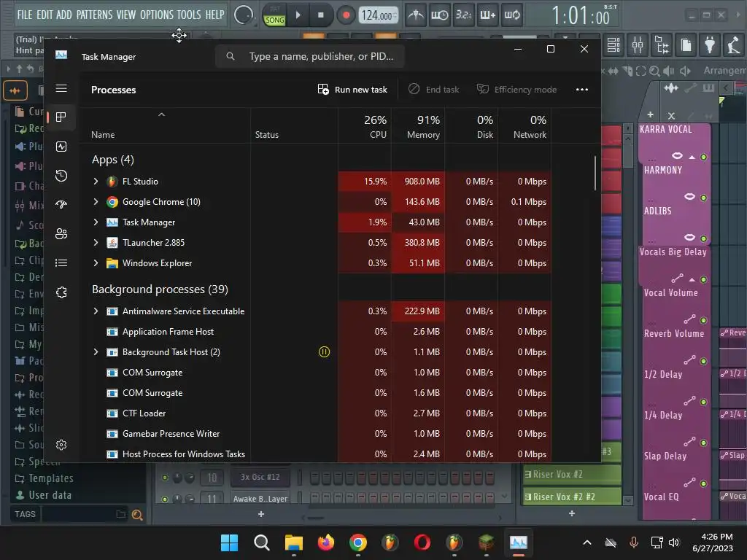Expand TLauncher 2.885 process group

coord(96,243)
